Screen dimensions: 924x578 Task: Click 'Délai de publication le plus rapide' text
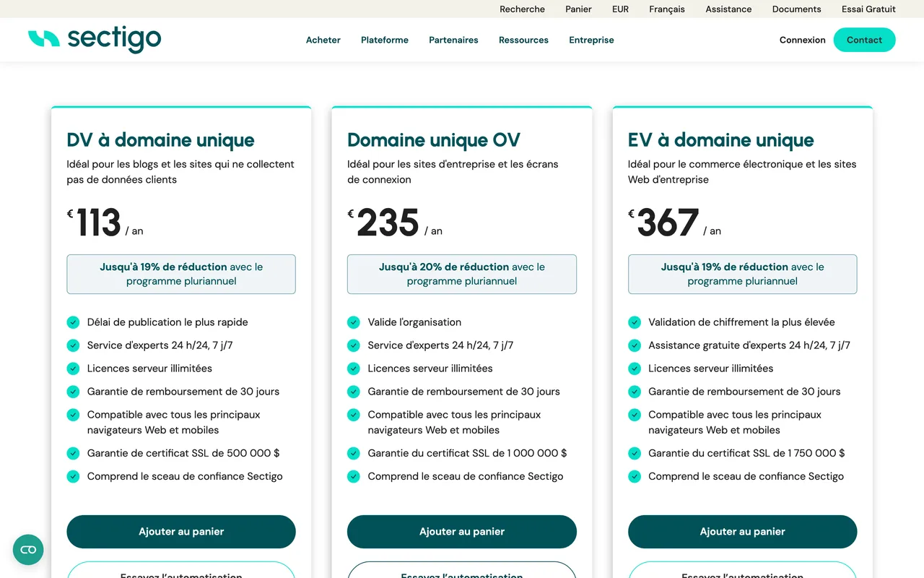click(167, 322)
